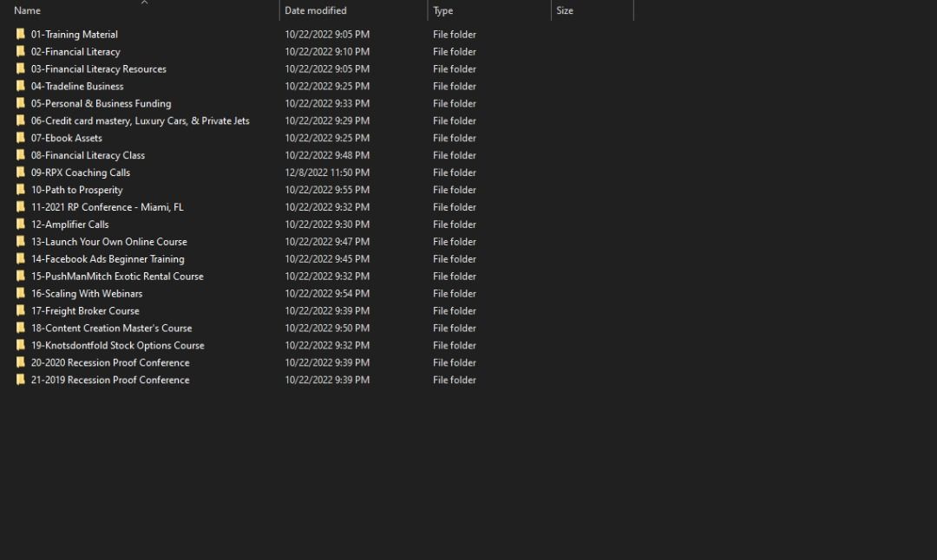Select the 14-Facebook Ads Beginner Training folder icon
937x560 pixels.
pyautogui.click(x=21, y=258)
